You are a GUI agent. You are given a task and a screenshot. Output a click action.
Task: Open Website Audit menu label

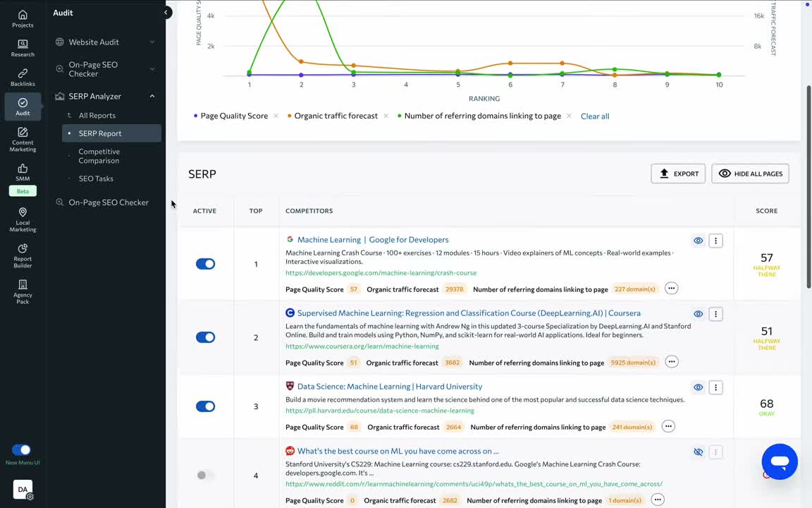click(94, 42)
